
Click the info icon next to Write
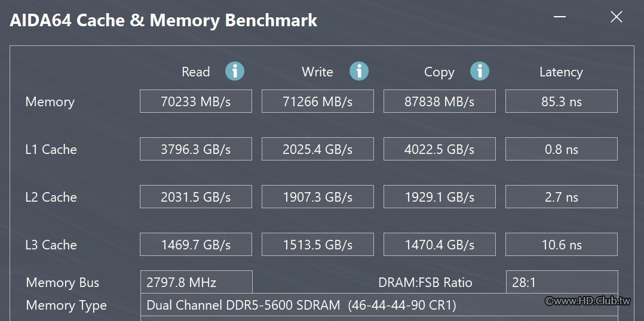click(x=359, y=72)
